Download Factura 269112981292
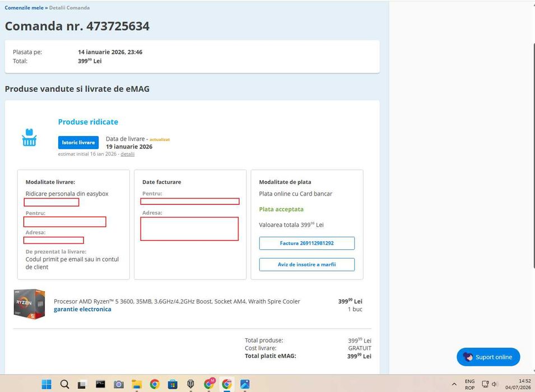 307,243
